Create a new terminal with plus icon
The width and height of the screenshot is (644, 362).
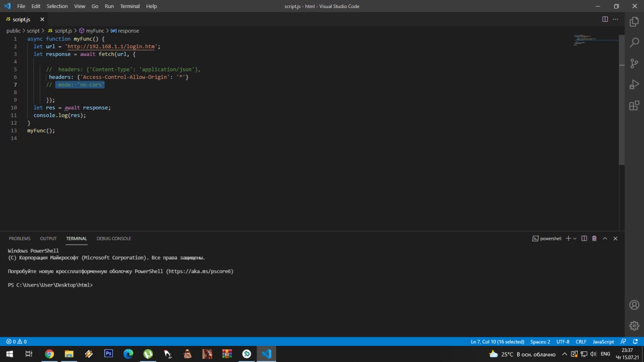pos(569,238)
